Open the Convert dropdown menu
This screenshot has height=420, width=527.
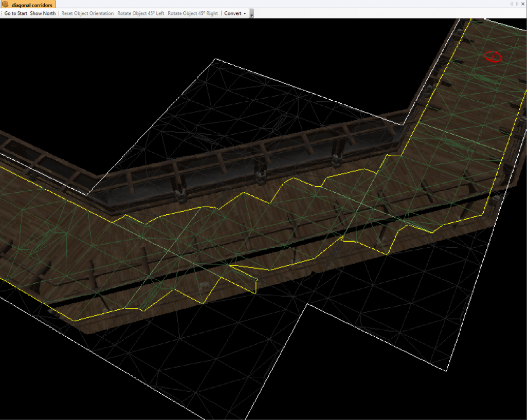[235, 13]
